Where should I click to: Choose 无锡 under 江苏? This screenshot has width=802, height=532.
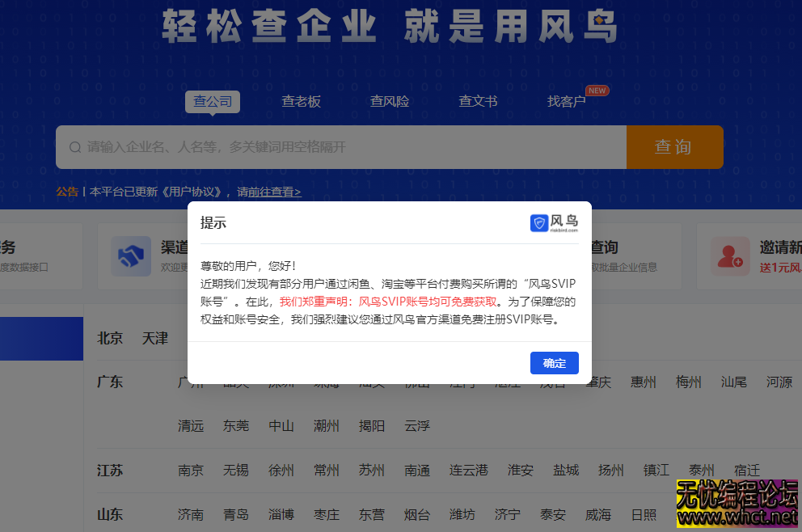[236, 471]
